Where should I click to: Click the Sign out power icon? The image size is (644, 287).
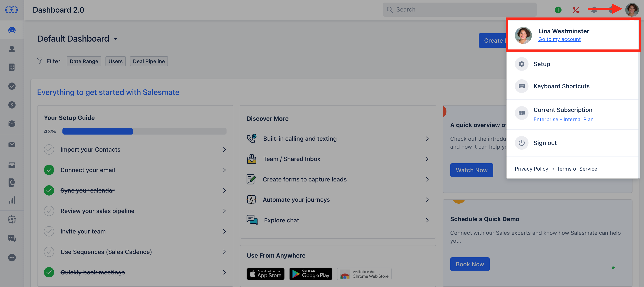pyautogui.click(x=521, y=143)
